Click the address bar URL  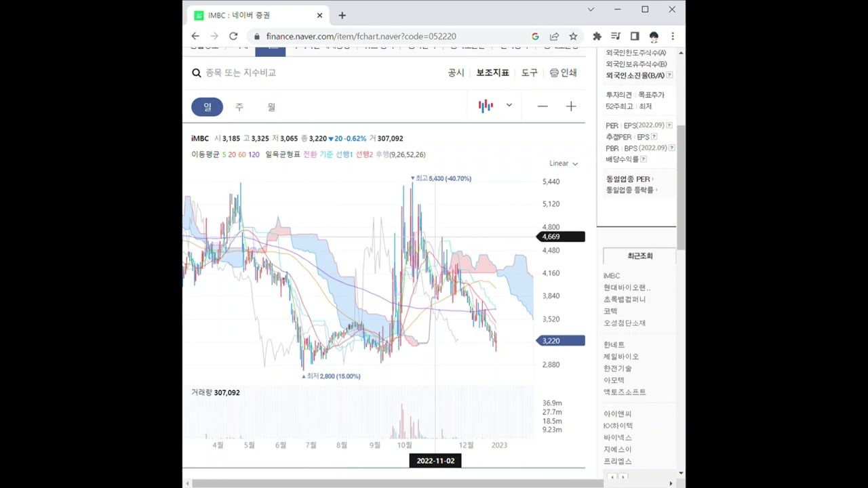[x=361, y=36]
